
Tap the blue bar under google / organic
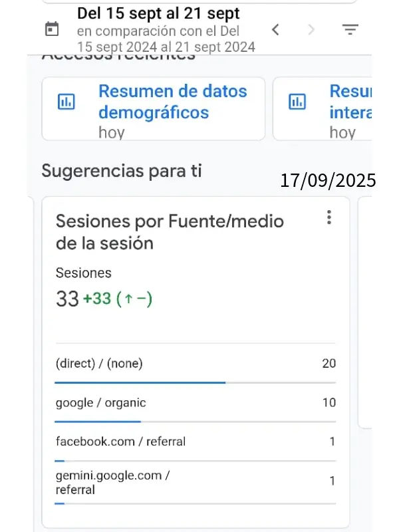coord(97,421)
